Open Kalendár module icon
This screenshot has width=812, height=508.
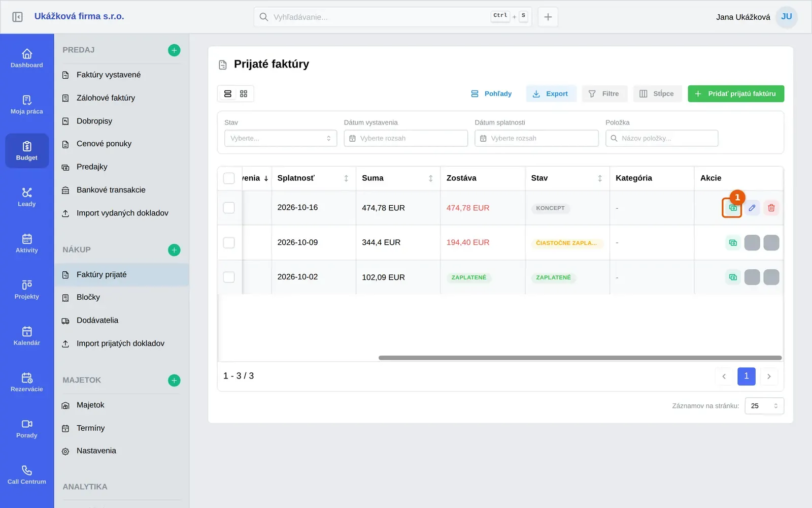click(x=27, y=336)
